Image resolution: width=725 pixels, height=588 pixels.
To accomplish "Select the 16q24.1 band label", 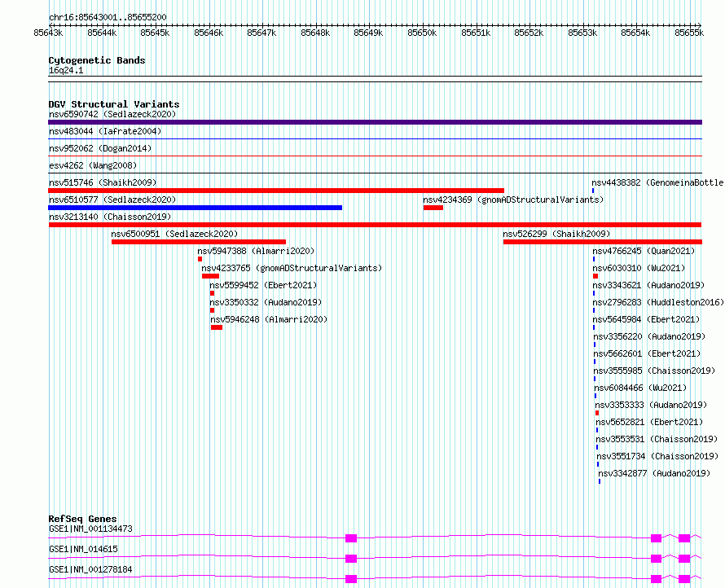I will point(66,70).
